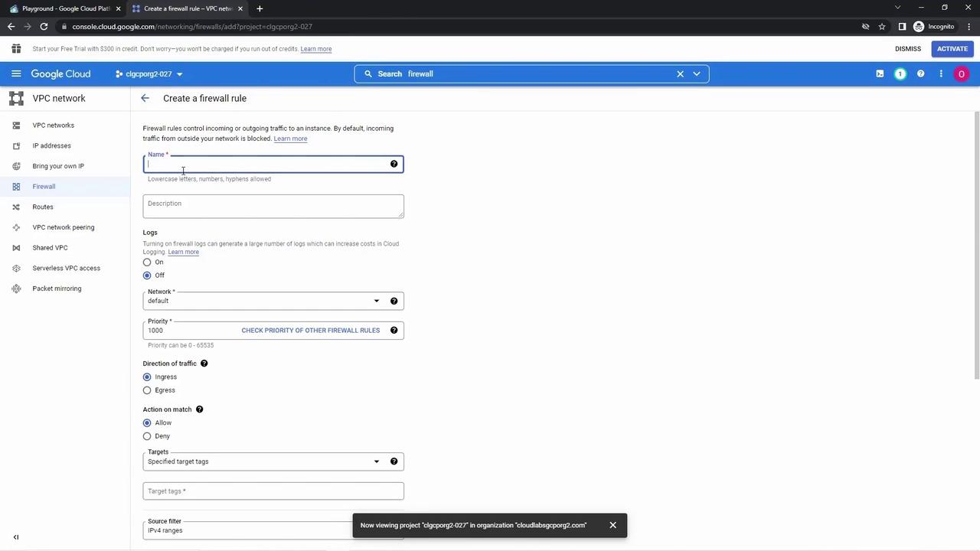Open the help question mark in top bar

coord(920,74)
